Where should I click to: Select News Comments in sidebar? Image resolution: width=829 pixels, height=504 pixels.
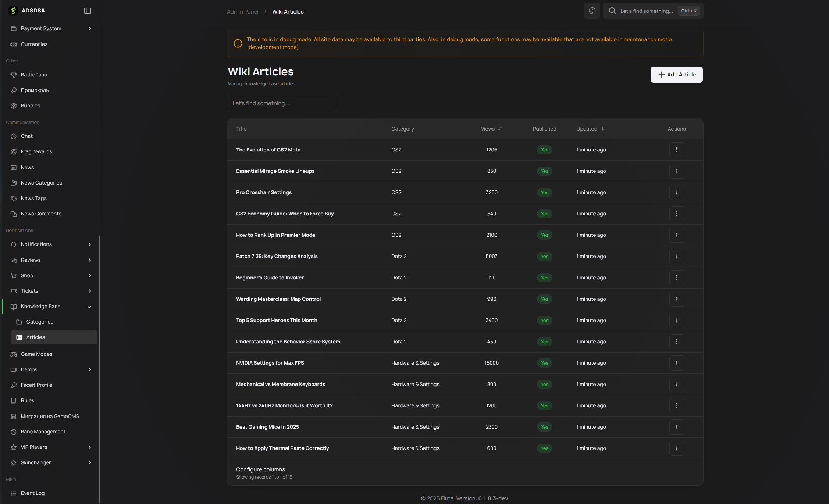41,214
